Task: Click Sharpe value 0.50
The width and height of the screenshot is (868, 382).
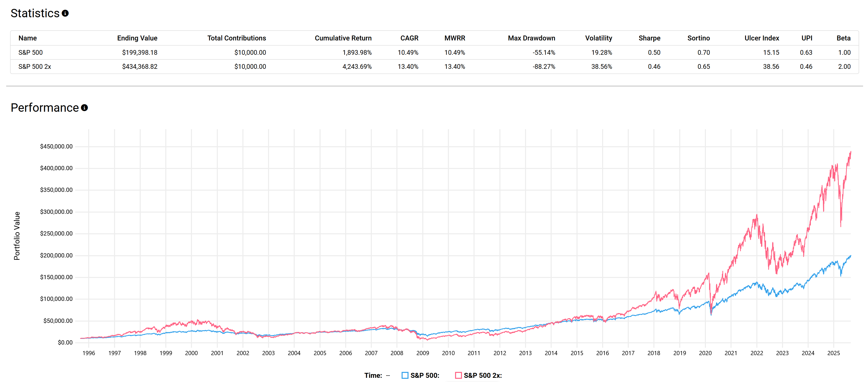Action: 654,53
